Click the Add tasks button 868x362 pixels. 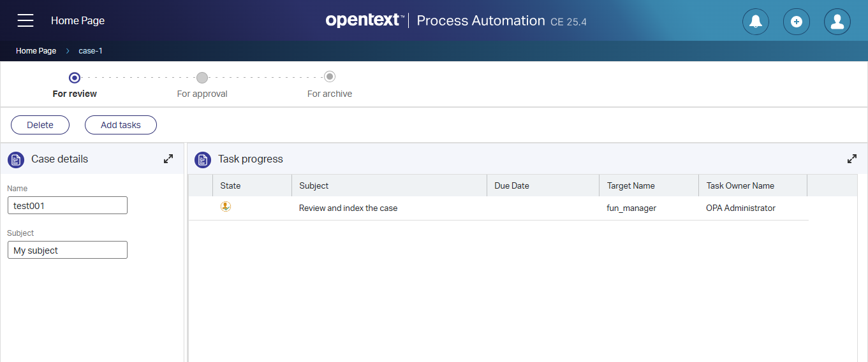coord(121,125)
